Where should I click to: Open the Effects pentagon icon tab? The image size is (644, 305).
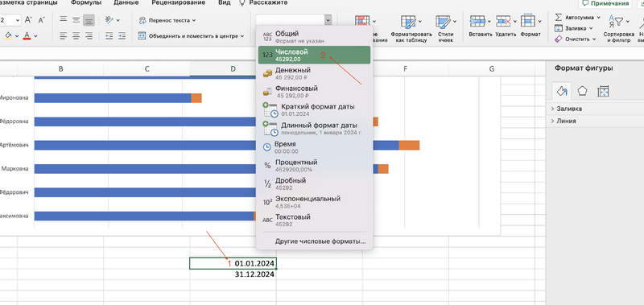click(582, 91)
